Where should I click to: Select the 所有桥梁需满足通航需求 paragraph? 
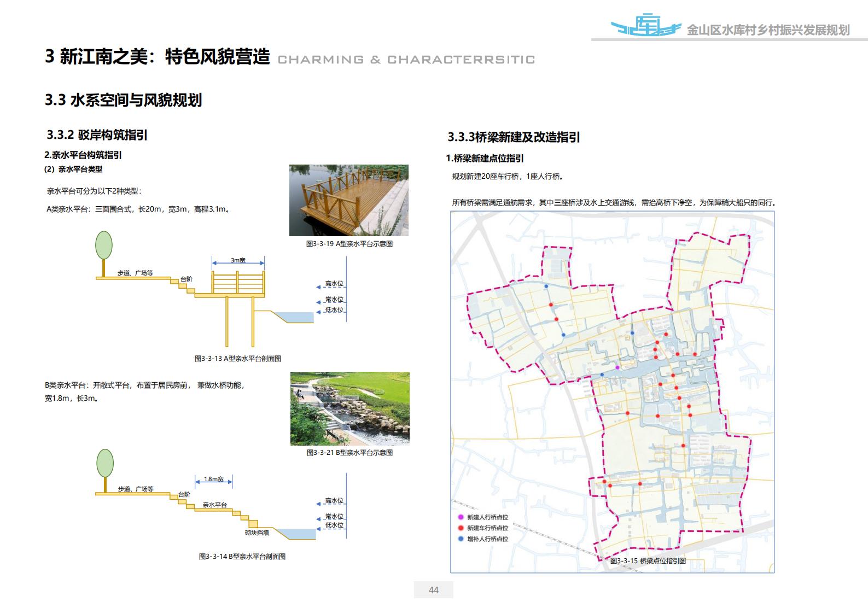[x=614, y=202]
